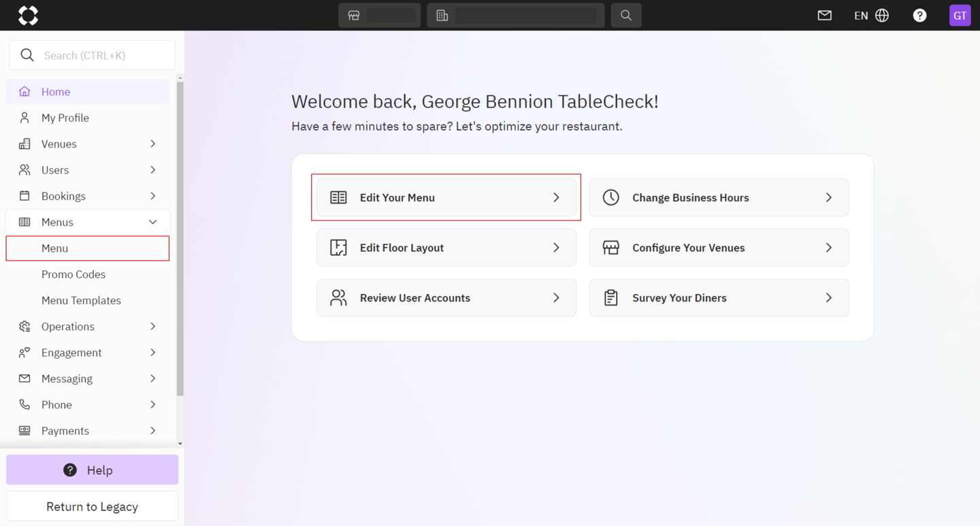This screenshot has width=980, height=526.
Task: Click the magnifier icon in sidebar search
Action: point(27,55)
